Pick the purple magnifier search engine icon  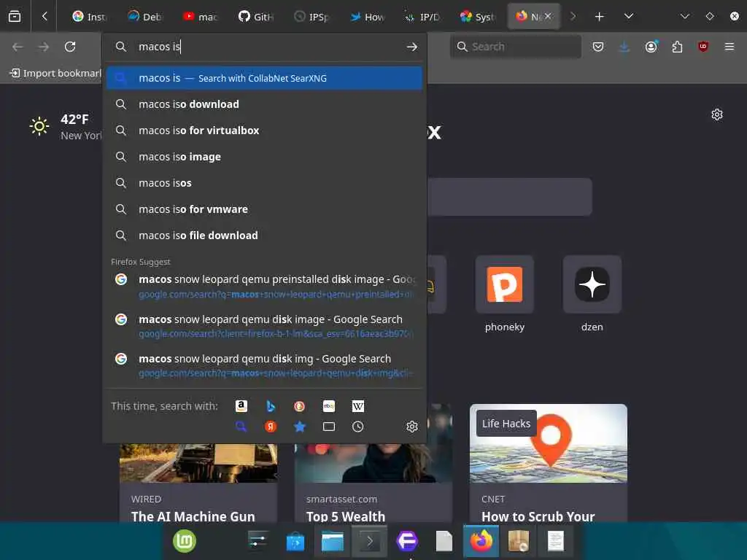click(241, 427)
